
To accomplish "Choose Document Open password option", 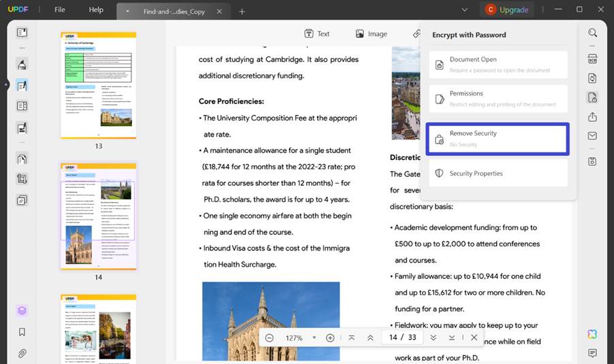I will coord(498,65).
